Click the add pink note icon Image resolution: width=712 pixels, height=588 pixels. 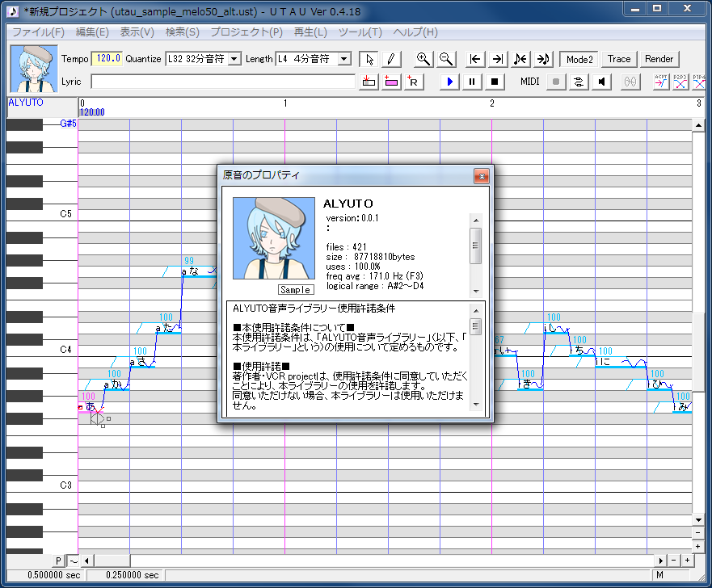click(391, 82)
